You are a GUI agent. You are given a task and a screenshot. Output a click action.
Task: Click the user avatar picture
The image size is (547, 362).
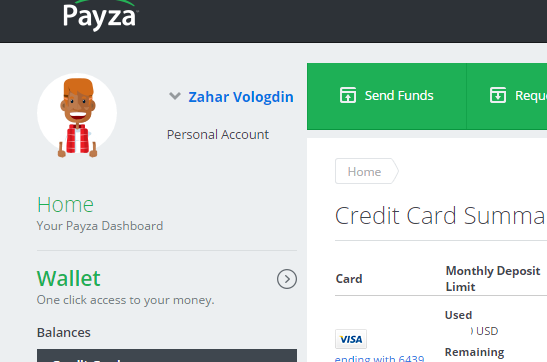(x=77, y=115)
